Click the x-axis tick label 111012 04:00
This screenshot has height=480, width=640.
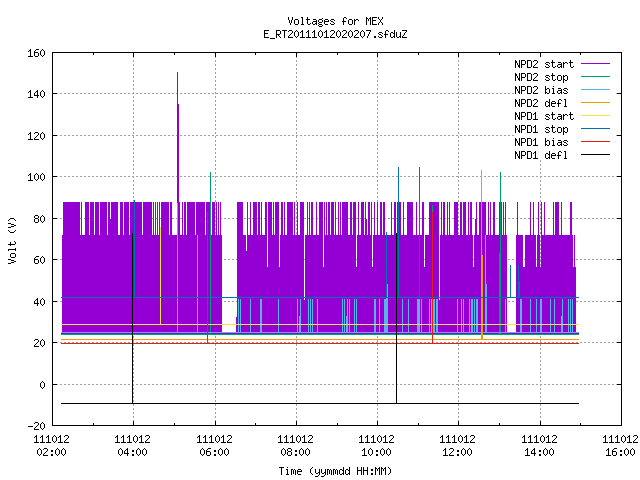click(x=133, y=446)
